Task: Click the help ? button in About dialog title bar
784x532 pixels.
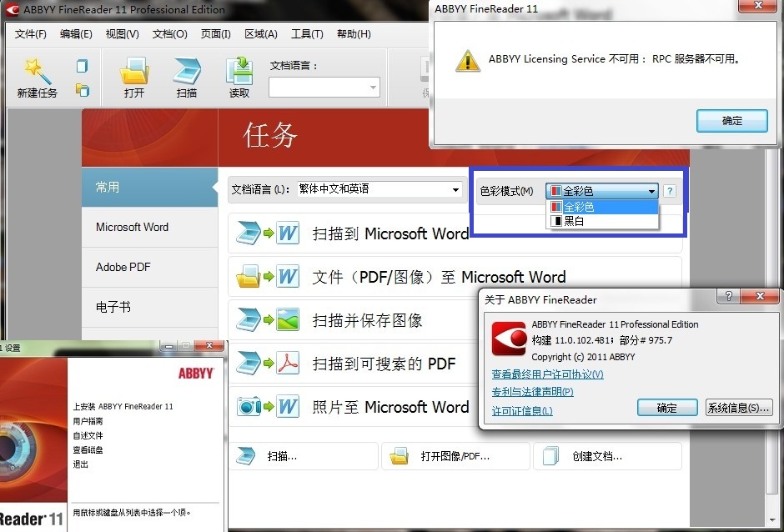Action: (728, 296)
